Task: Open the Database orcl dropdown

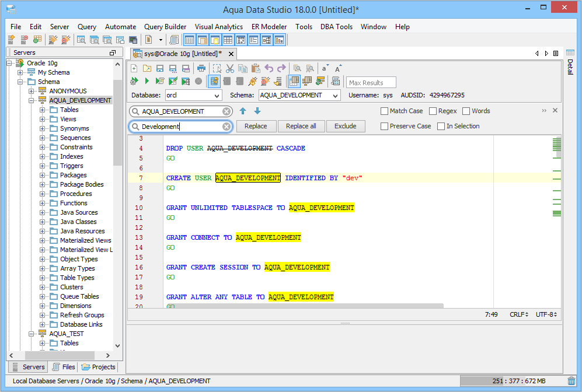Action: pyautogui.click(x=217, y=96)
